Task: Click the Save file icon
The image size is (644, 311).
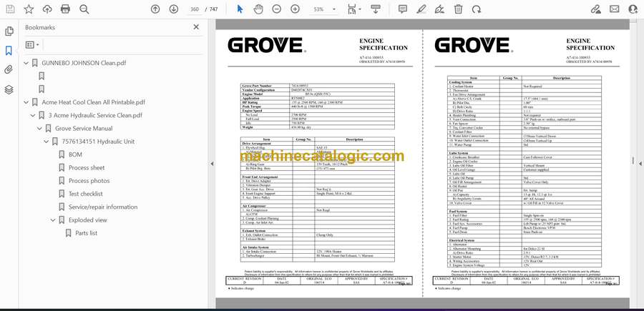Action: point(10,9)
